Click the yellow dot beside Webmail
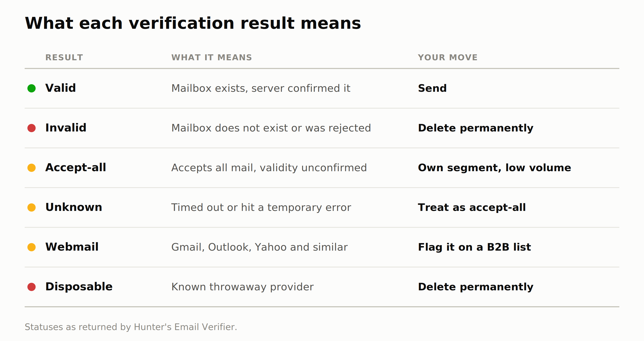 click(x=32, y=247)
